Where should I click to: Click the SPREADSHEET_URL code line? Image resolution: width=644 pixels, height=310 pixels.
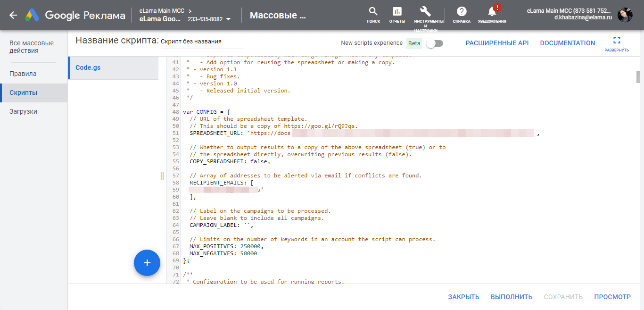pyautogui.click(x=364, y=133)
